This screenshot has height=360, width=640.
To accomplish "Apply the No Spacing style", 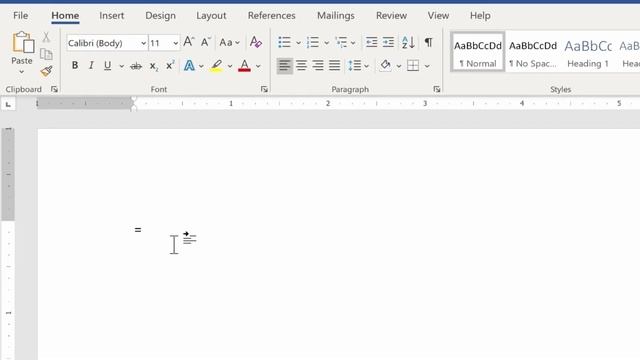I will coord(533,52).
